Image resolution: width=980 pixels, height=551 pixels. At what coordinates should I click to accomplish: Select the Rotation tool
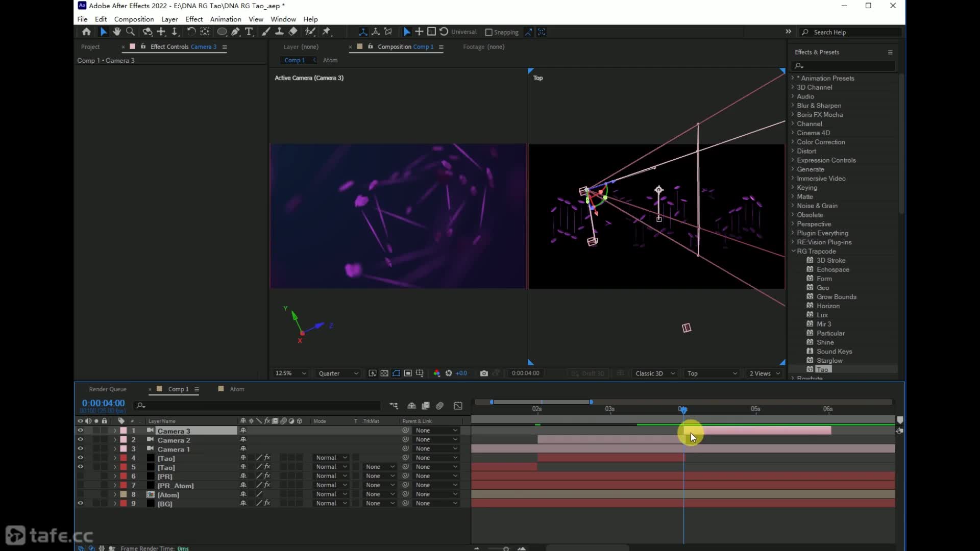click(191, 32)
